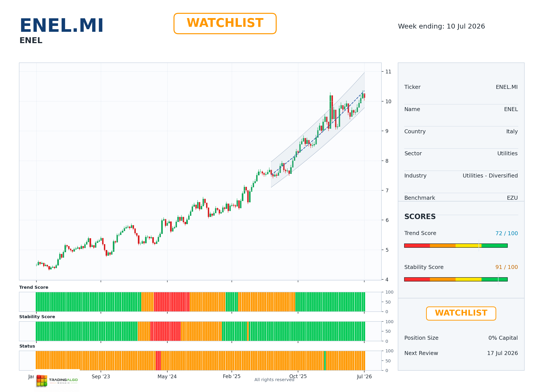The image size is (549, 392).
Task: Click the Benchmark value EZU
Action: coord(512,198)
